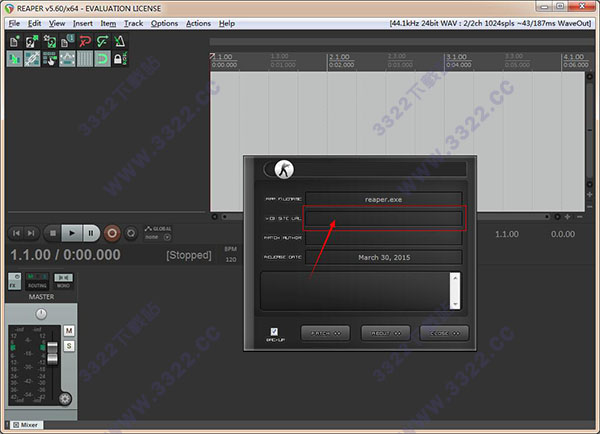Go to project end in the transport
Image resolution: width=600 pixels, height=434 pixels.
pos(31,233)
